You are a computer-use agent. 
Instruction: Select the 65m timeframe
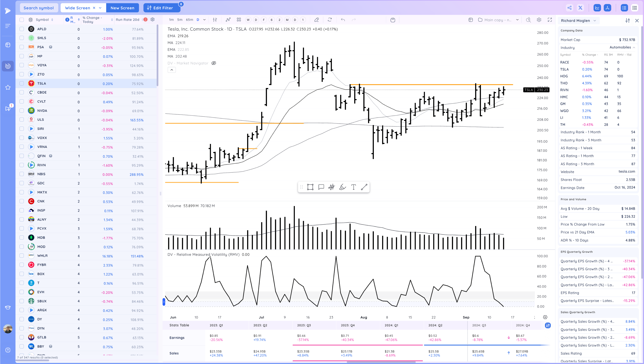[189, 20]
